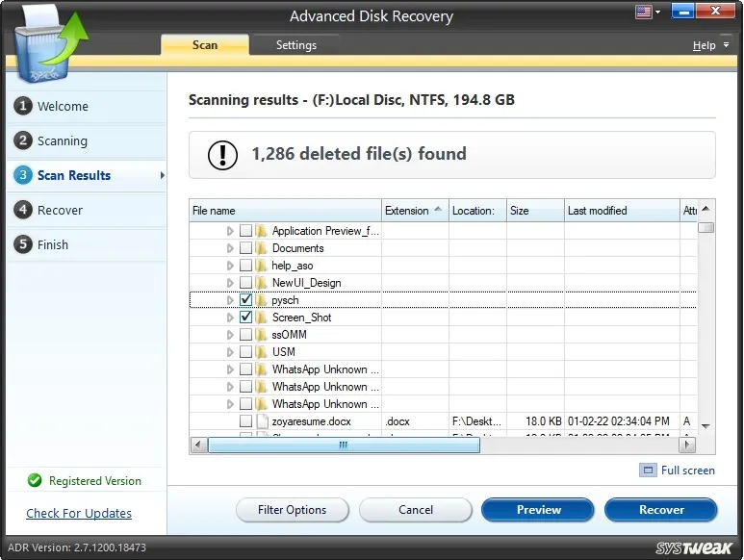Uncheck the pysch folder checkbox

coord(245,300)
